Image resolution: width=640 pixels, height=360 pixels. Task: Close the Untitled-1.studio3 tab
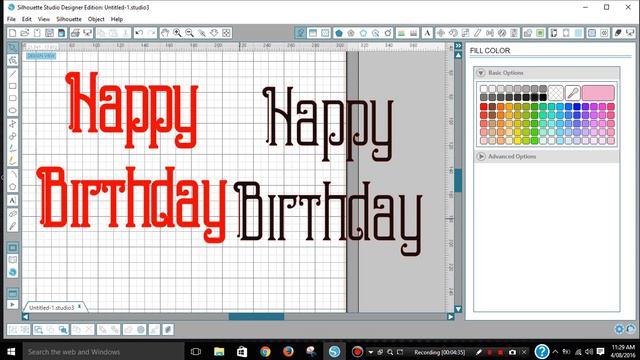click(x=80, y=307)
